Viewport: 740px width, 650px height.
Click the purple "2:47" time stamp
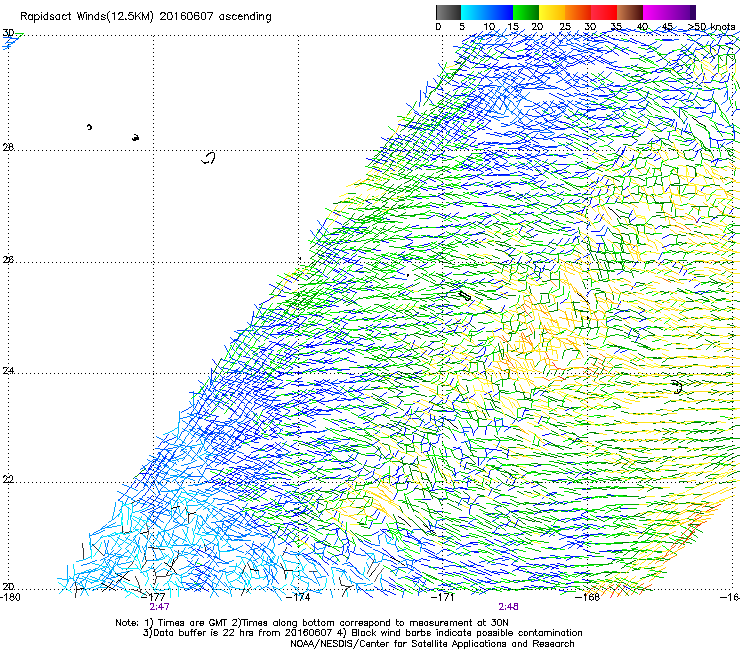point(160,607)
